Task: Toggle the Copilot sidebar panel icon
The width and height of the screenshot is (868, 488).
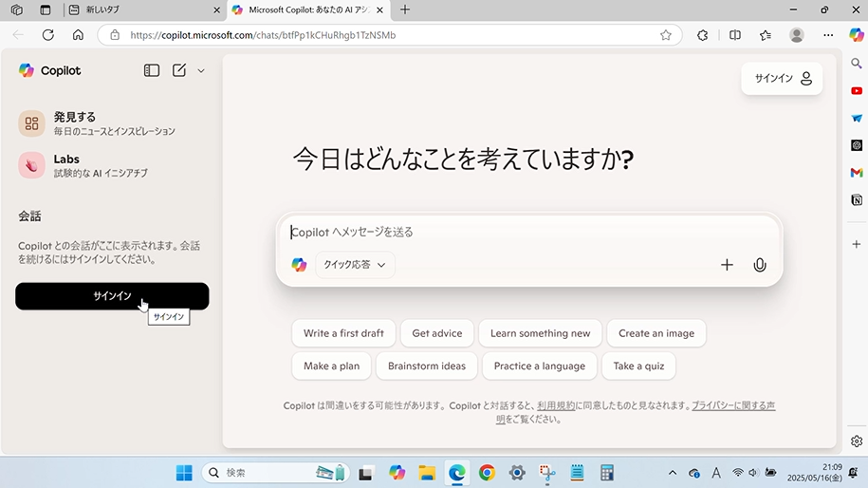Action: pos(152,70)
